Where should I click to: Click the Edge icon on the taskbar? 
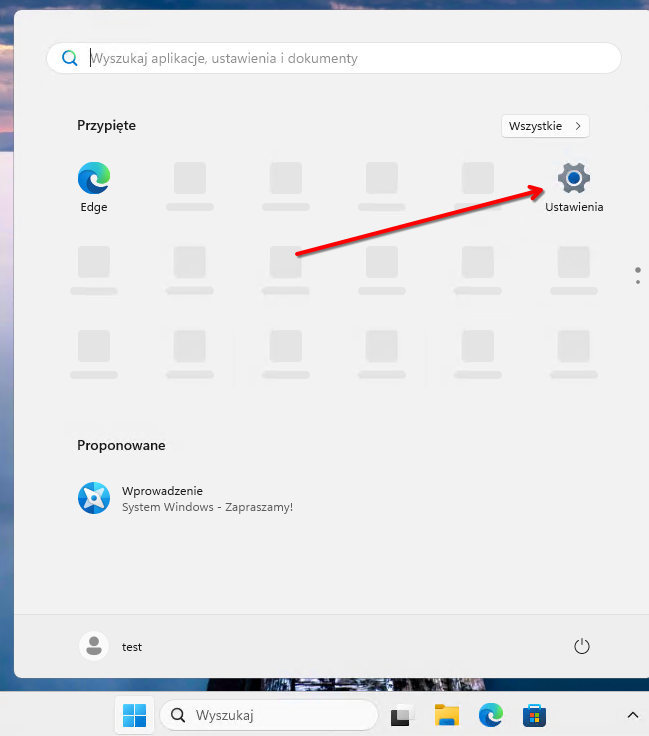pos(490,715)
